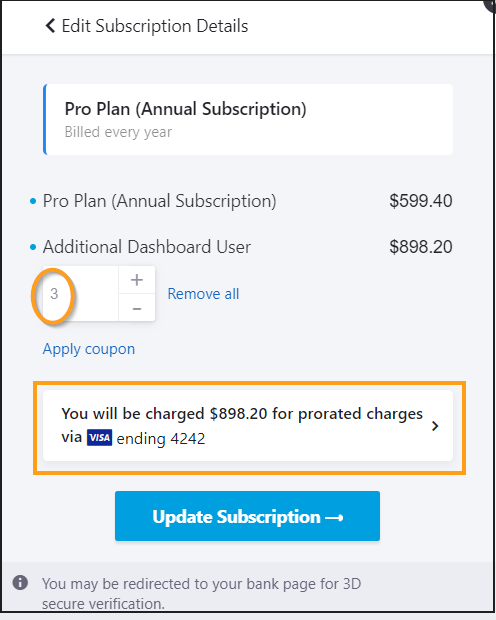Open the prorated charges message text

242,426
